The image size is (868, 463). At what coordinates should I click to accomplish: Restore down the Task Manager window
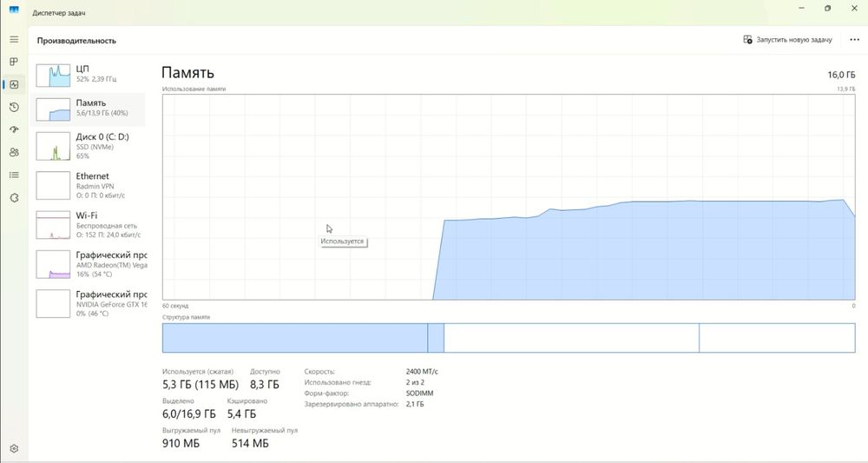pyautogui.click(x=827, y=9)
